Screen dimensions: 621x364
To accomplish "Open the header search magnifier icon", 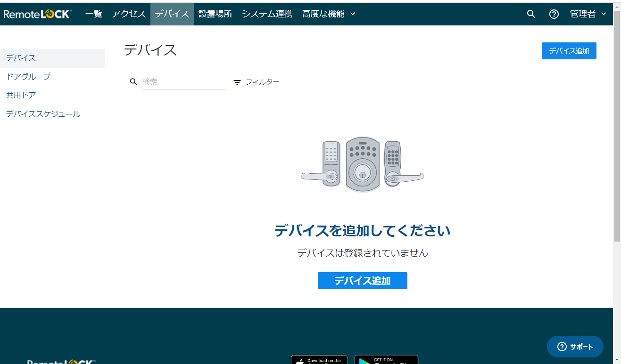I will (x=531, y=14).
